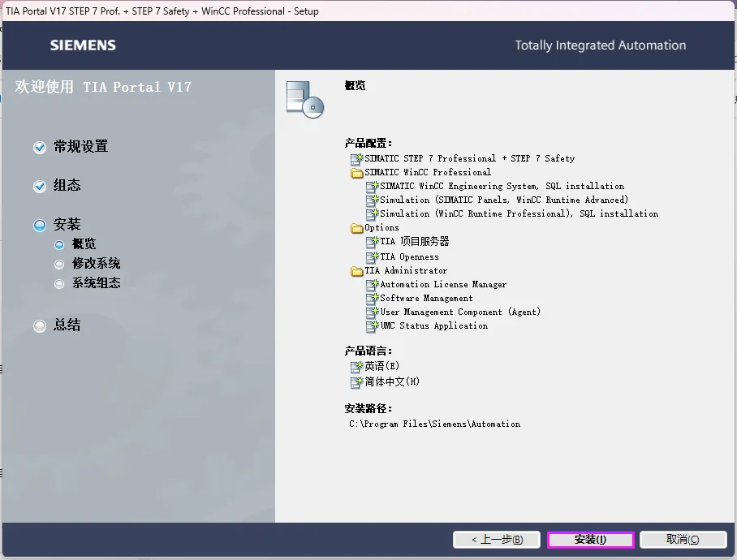Image resolution: width=737 pixels, height=560 pixels.
Task: Select the 'Software Management' row text
Action: pyautogui.click(x=426, y=299)
